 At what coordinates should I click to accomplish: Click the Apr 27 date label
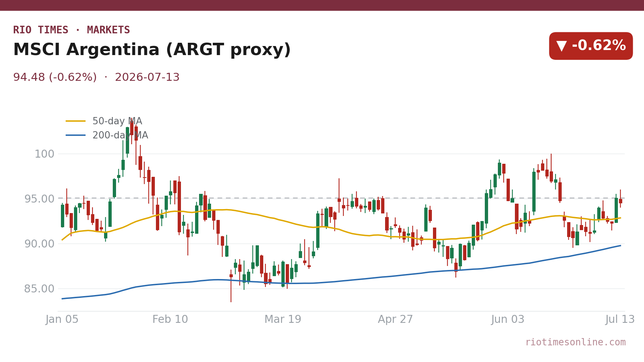396,320
